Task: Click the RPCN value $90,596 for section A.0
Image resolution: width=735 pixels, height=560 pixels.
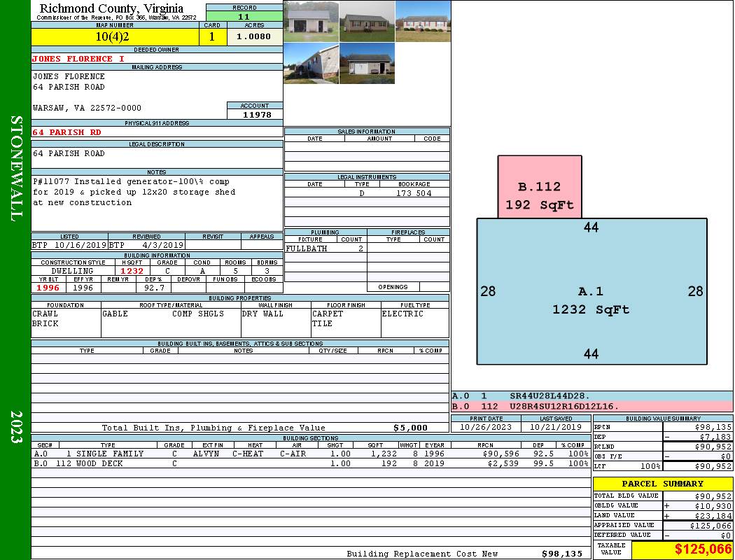Action: (500, 454)
